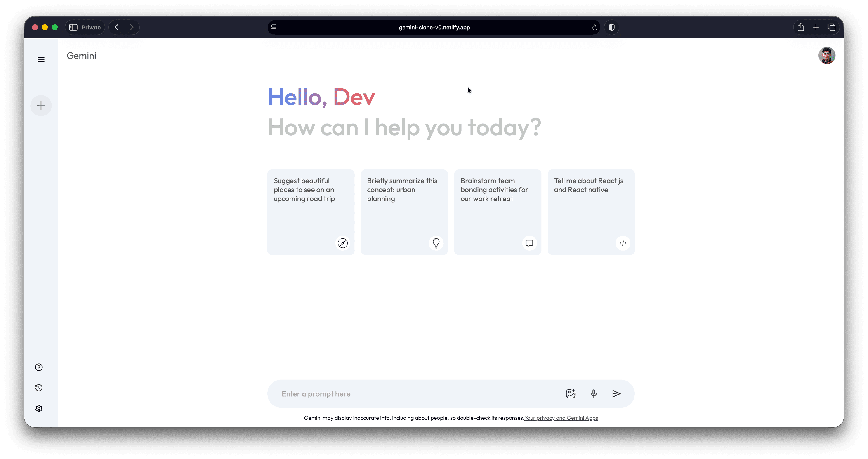Open the hamburger menu in sidebar
Viewport: 868px width, 459px height.
tap(41, 60)
